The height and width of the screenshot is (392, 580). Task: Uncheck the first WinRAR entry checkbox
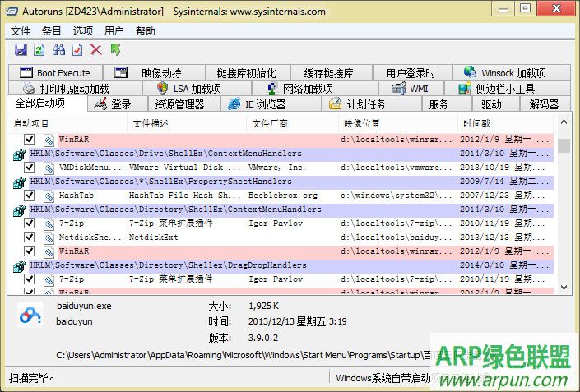coord(30,139)
